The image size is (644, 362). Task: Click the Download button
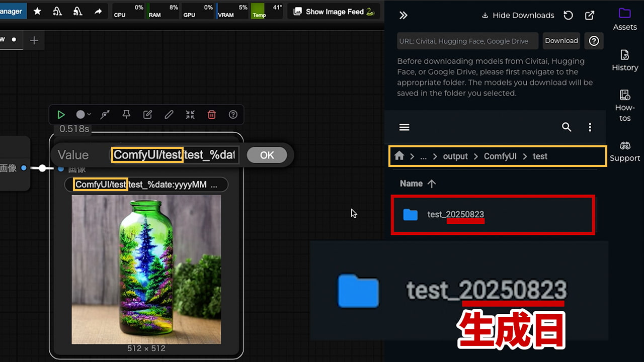[x=561, y=41]
